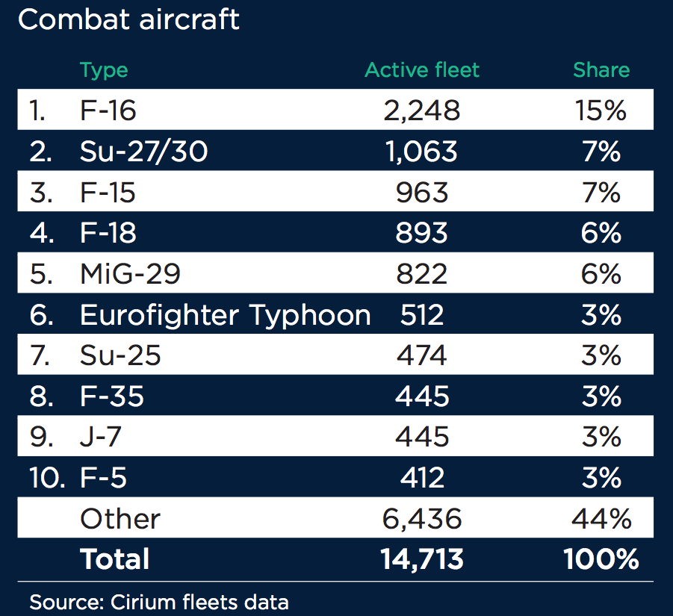The height and width of the screenshot is (616, 673).
Task: Click the total fleet value 14,713
Action: pos(422,559)
